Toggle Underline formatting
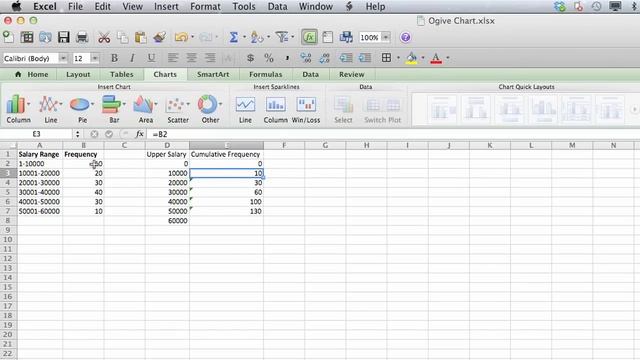Viewport: 640px width, 360px height. tap(151, 58)
